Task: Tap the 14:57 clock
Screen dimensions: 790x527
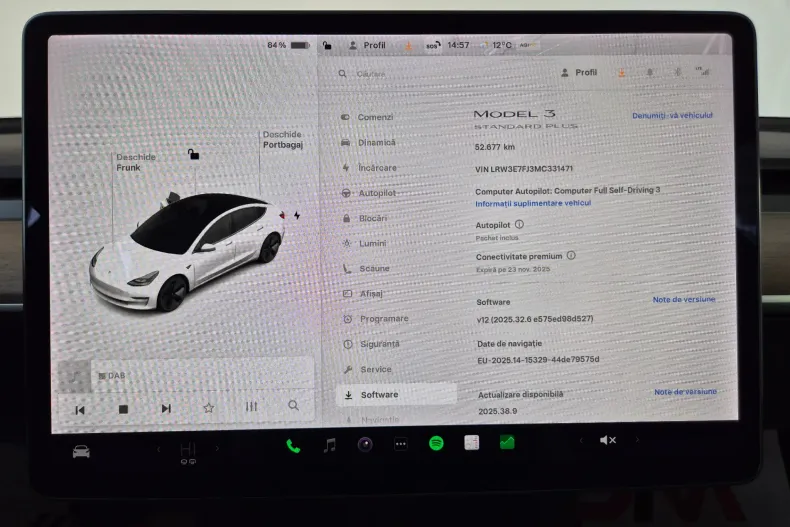Action: point(458,45)
